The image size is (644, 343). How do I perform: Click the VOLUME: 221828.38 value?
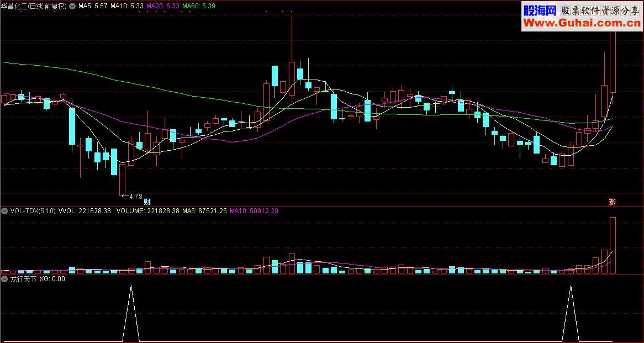click(x=148, y=211)
